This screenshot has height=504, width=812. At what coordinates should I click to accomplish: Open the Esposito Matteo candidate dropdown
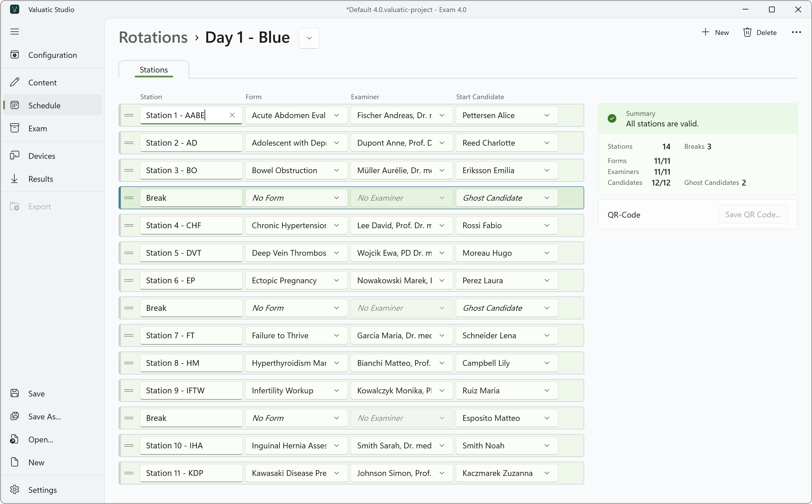(507, 418)
